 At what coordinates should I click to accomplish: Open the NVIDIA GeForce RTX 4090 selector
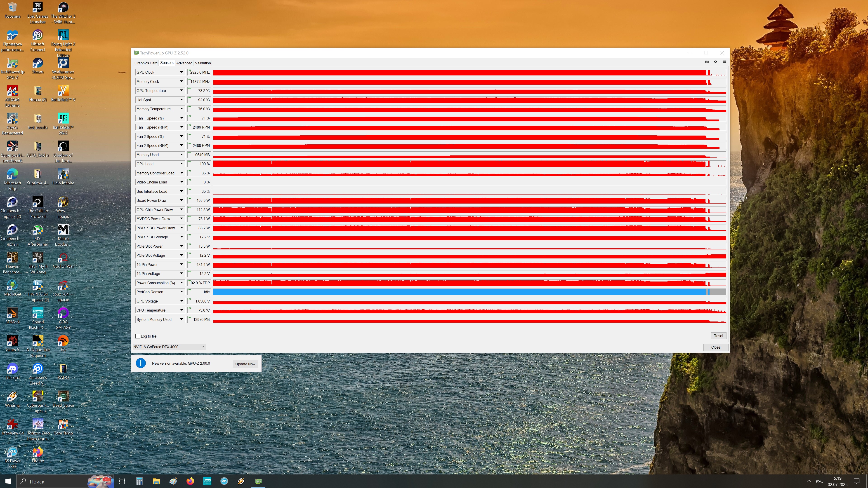[169, 347]
